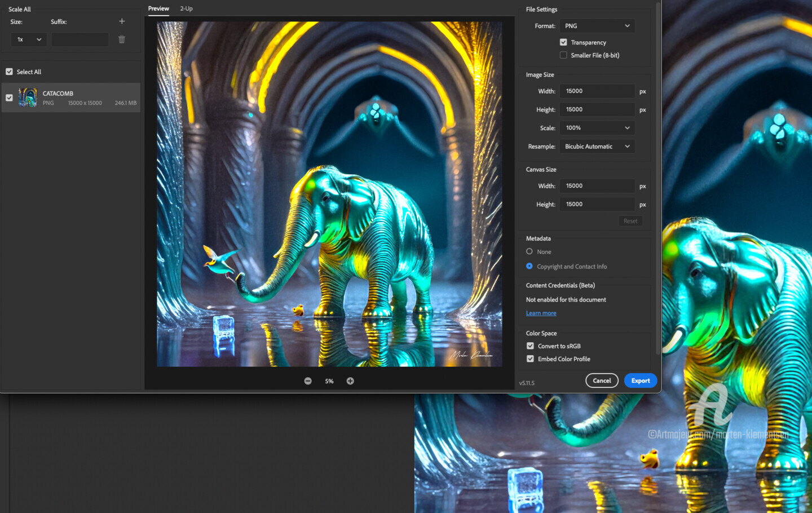812x513 pixels.
Task: Click the 5% zoom level text
Action: 329,382
